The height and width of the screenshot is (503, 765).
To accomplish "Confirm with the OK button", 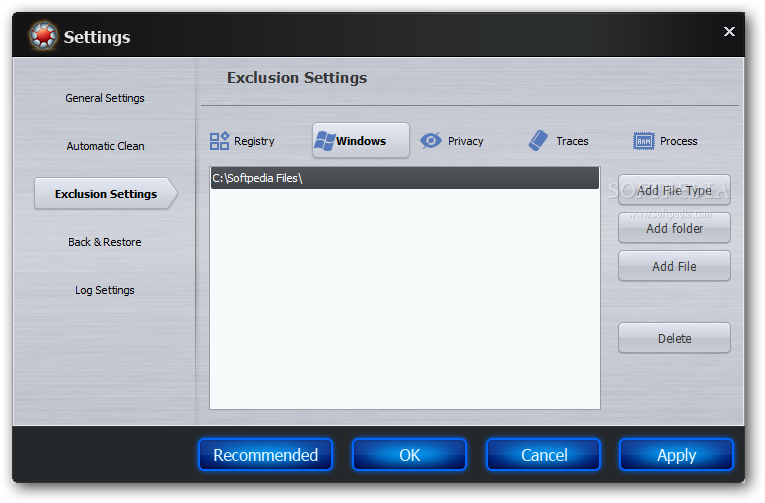I will coord(409,455).
